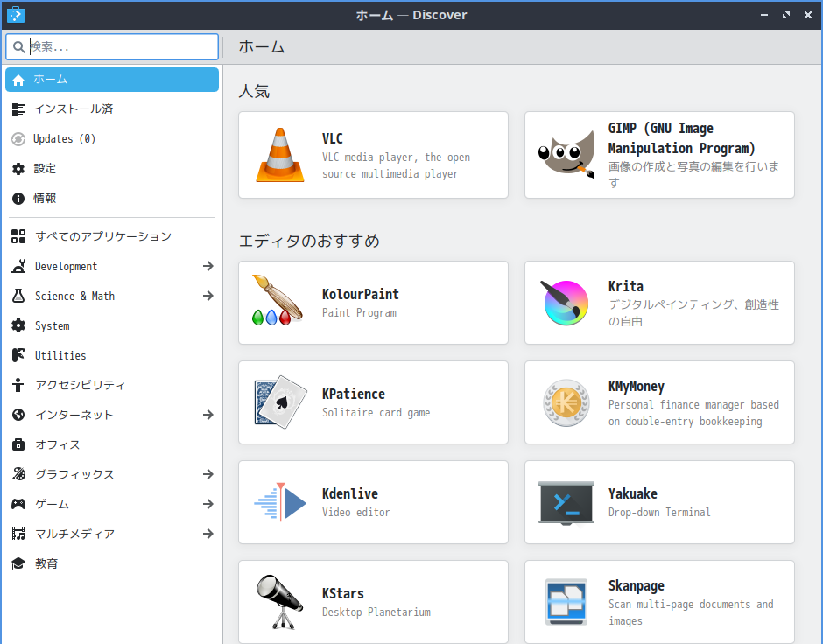Click the KMyMoney coin icon
Viewport: 823px width, 644px height.
(x=566, y=402)
